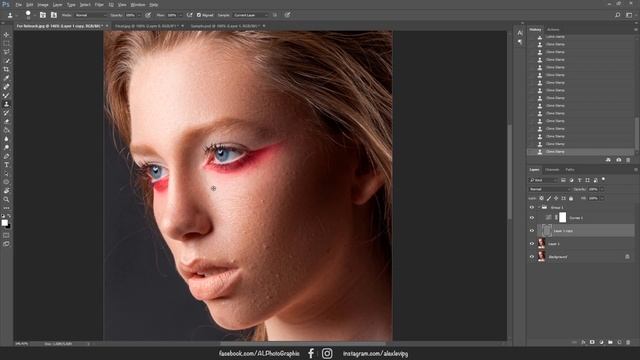The height and width of the screenshot is (360, 640).
Task: Select the Path Selection tool
Action: [x=6, y=173]
